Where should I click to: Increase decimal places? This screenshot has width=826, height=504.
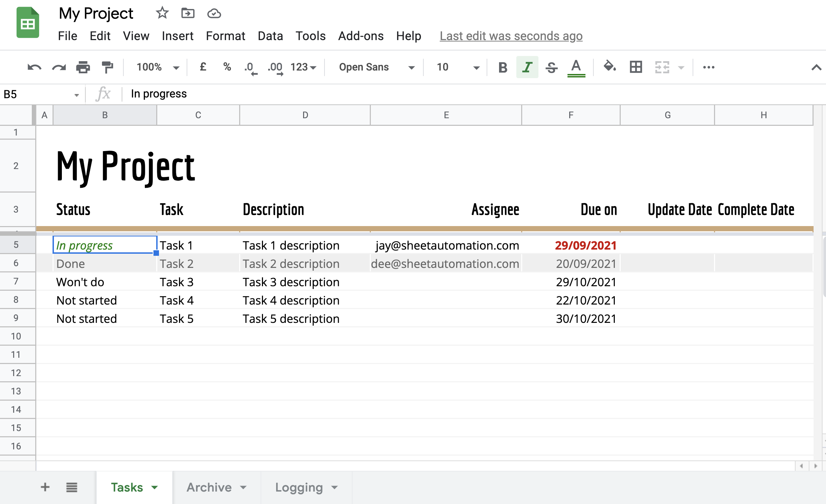(x=275, y=68)
